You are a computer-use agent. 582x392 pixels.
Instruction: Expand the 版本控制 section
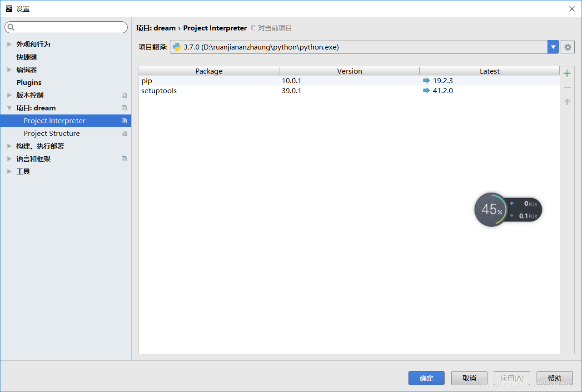10,95
